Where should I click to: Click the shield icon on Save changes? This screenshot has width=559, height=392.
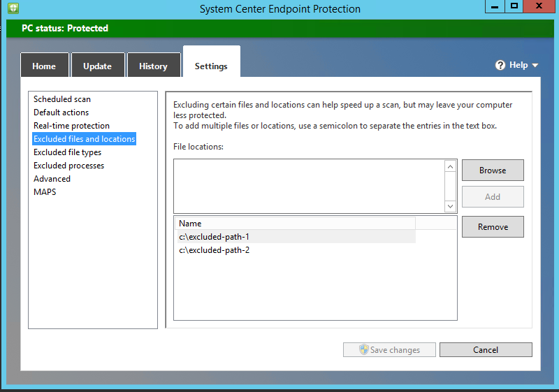pyautogui.click(x=363, y=349)
